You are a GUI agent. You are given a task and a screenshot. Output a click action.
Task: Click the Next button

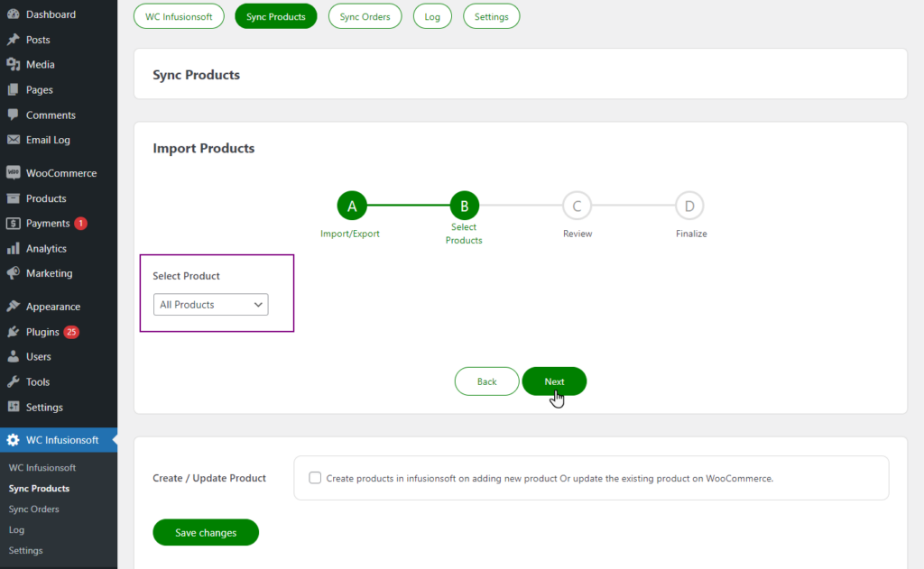554,381
